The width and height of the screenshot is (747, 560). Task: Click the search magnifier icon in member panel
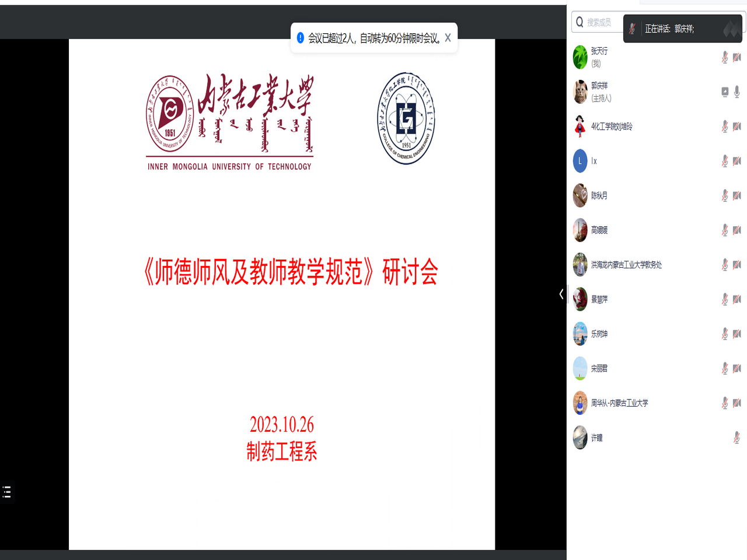click(580, 22)
